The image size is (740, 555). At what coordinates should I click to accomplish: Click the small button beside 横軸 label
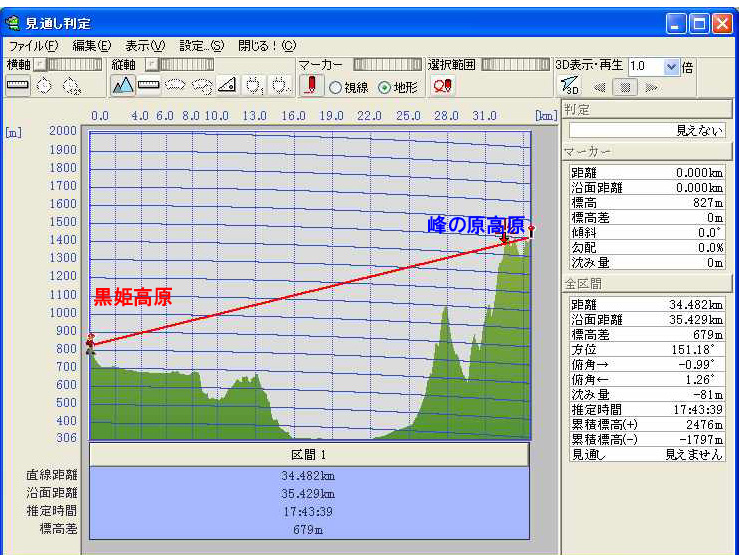click(42, 64)
